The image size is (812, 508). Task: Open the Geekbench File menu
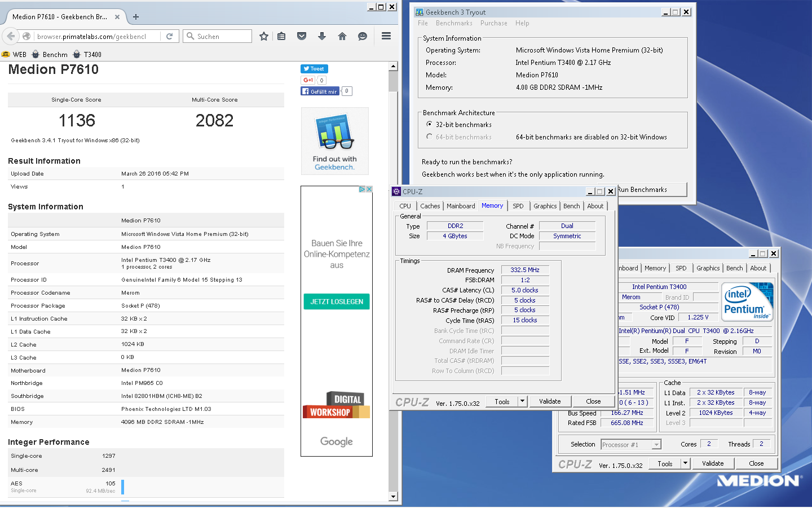click(423, 23)
